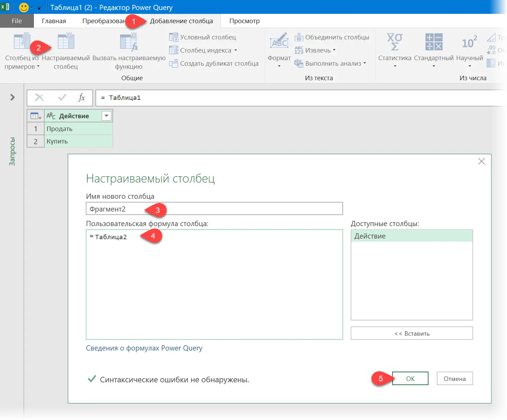Click Parse (Выполнить анализ) command

(330, 63)
